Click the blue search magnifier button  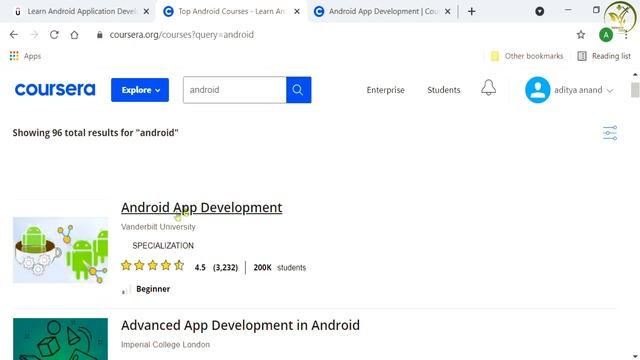click(x=298, y=90)
